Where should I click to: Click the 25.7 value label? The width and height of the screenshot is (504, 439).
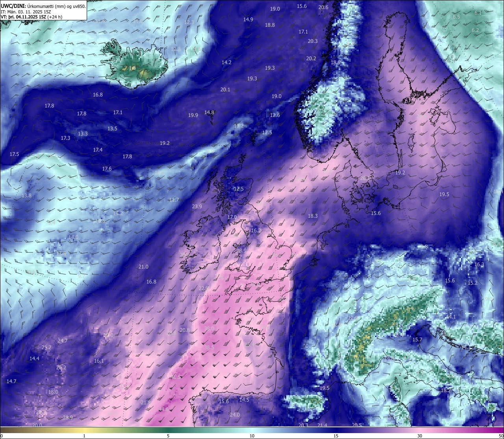click(46, 348)
